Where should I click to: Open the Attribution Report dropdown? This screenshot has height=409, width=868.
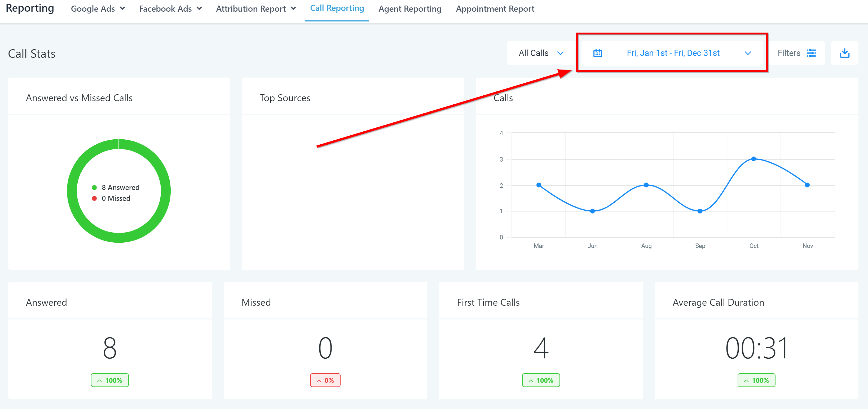point(256,9)
